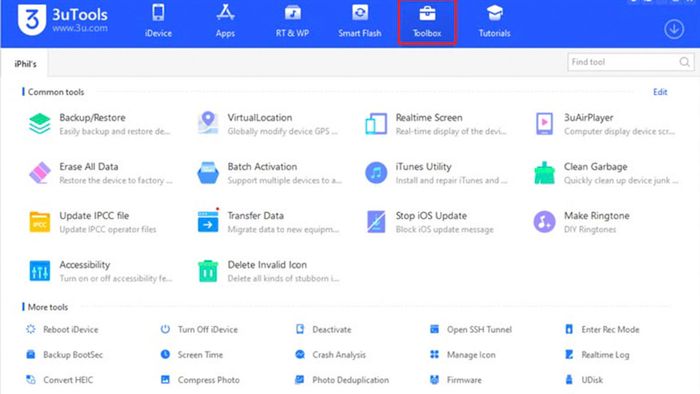Open Backup BootSec tool
The image size is (700, 394).
[x=64, y=355]
